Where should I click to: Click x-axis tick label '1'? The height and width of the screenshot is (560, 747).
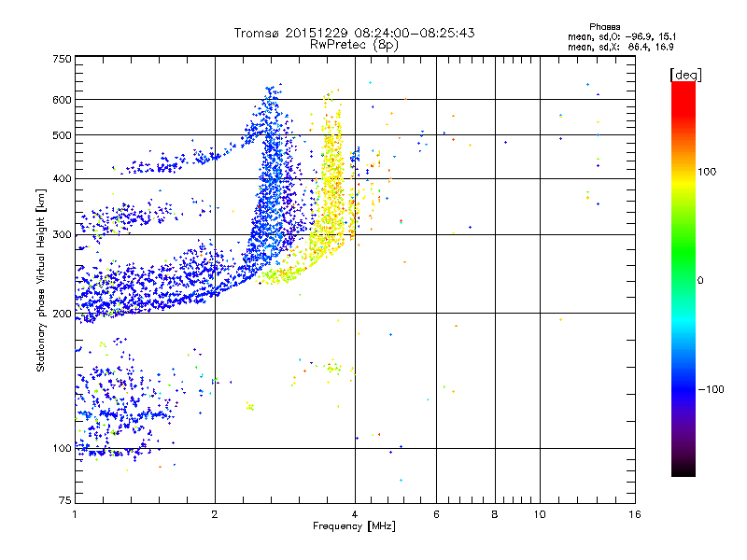click(x=75, y=514)
